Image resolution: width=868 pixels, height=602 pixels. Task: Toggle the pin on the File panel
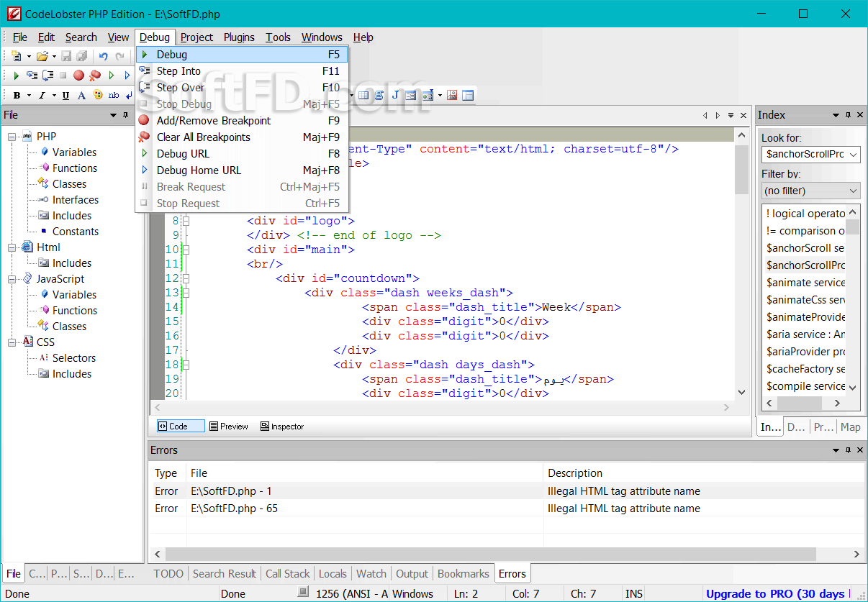[125, 115]
